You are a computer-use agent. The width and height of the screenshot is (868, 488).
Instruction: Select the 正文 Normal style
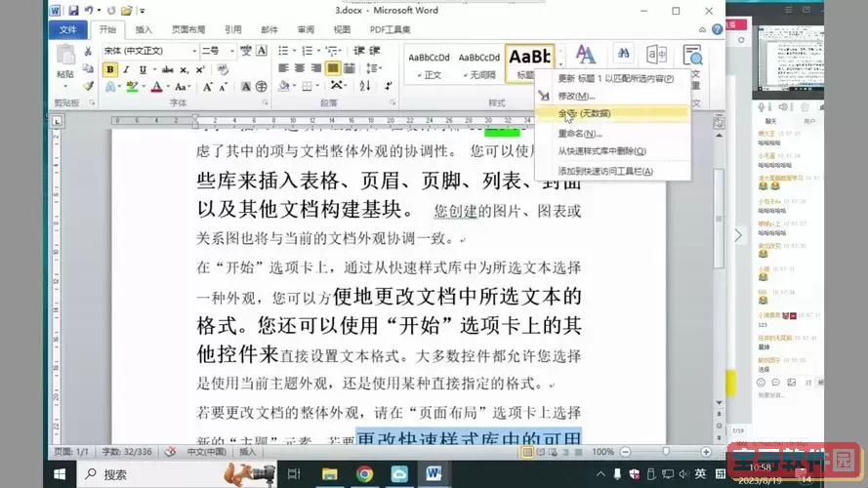coord(429,64)
